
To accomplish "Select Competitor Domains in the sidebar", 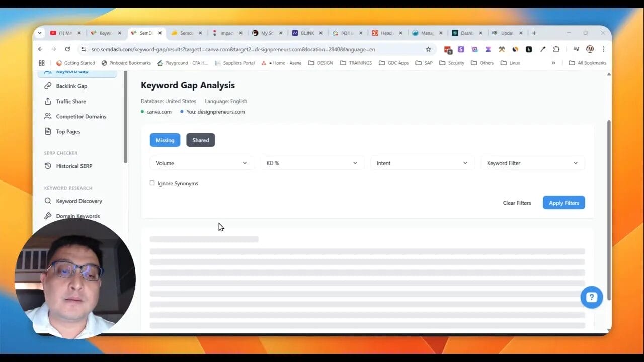I will pos(80,116).
